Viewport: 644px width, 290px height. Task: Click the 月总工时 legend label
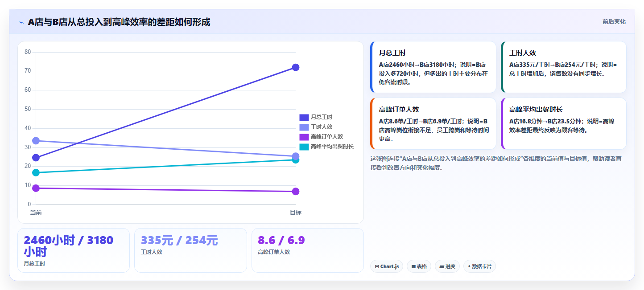click(322, 117)
